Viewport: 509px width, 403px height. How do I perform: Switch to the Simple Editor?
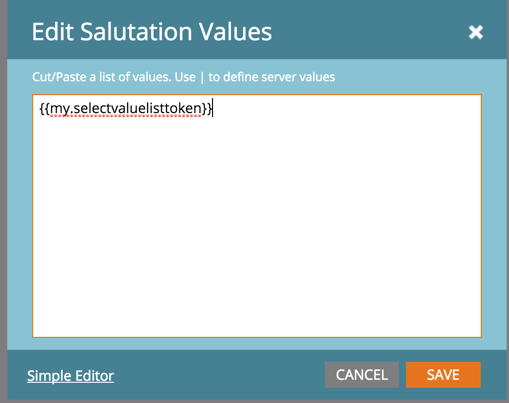pos(70,376)
